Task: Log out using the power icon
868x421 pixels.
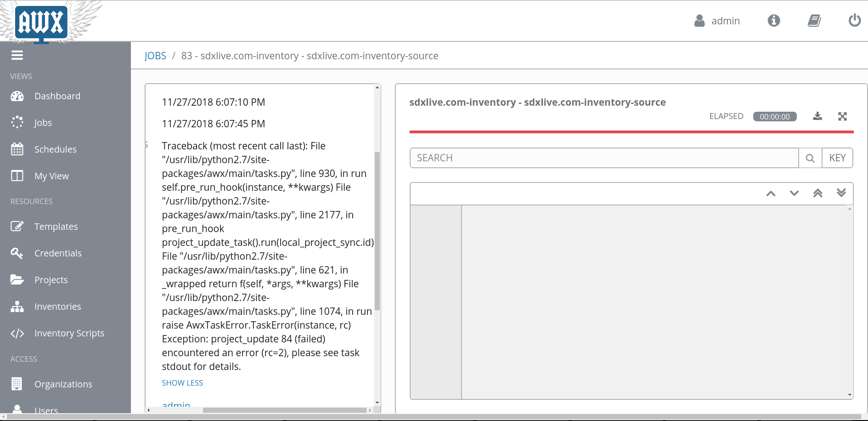Action: [854, 20]
